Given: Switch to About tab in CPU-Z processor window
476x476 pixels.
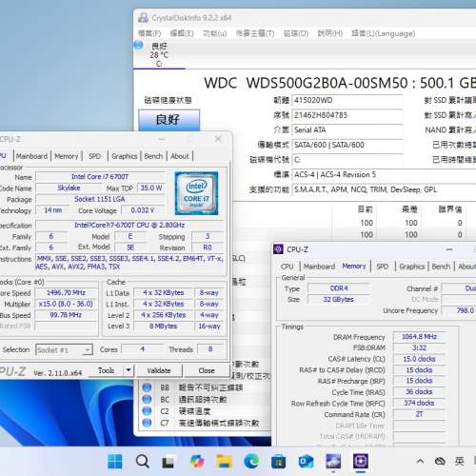Looking at the screenshot, I should [x=180, y=156].
